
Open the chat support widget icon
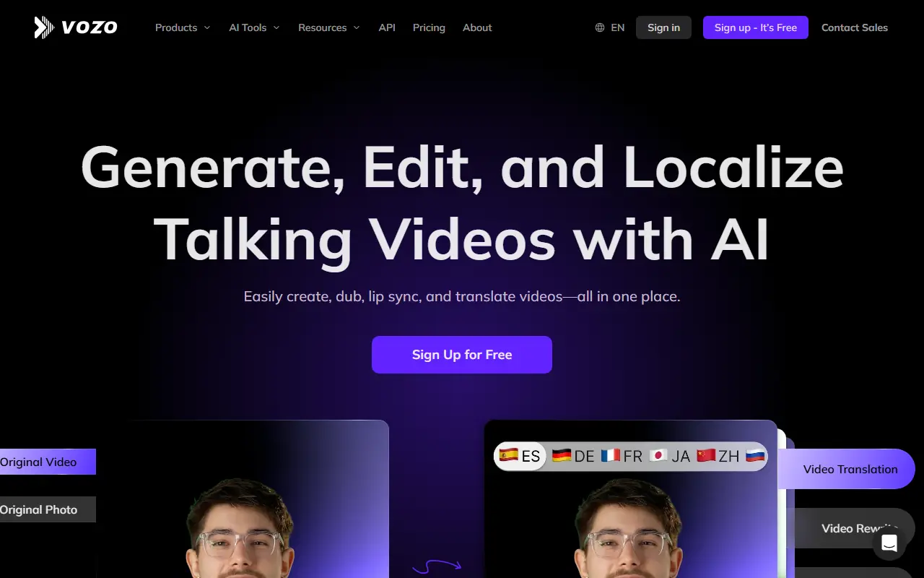click(889, 543)
